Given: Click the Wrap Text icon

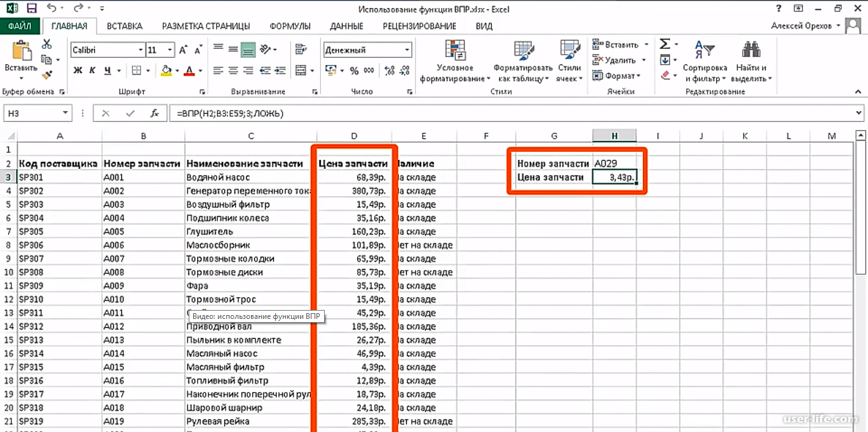Looking at the screenshot, I should pos(301,49).
